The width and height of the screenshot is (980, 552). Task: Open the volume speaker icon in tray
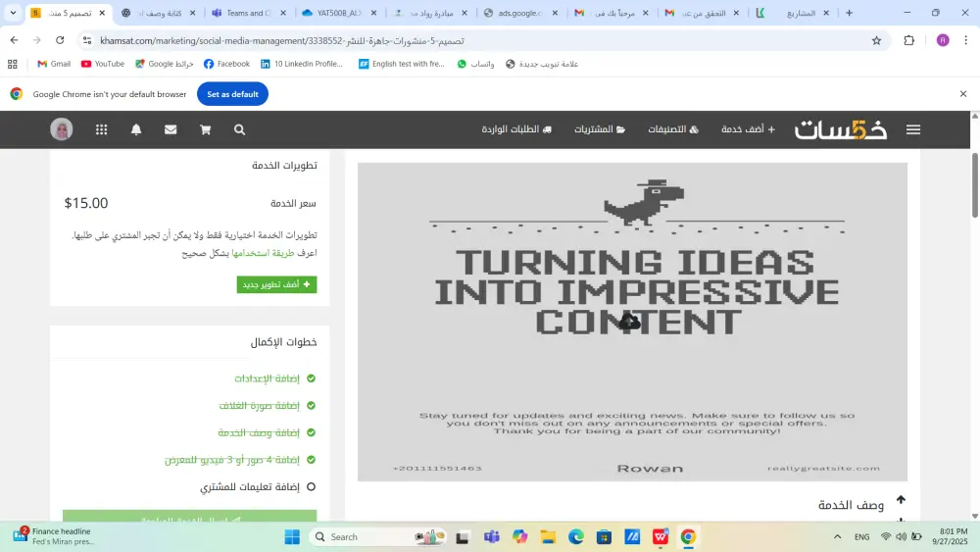point(901,537)
